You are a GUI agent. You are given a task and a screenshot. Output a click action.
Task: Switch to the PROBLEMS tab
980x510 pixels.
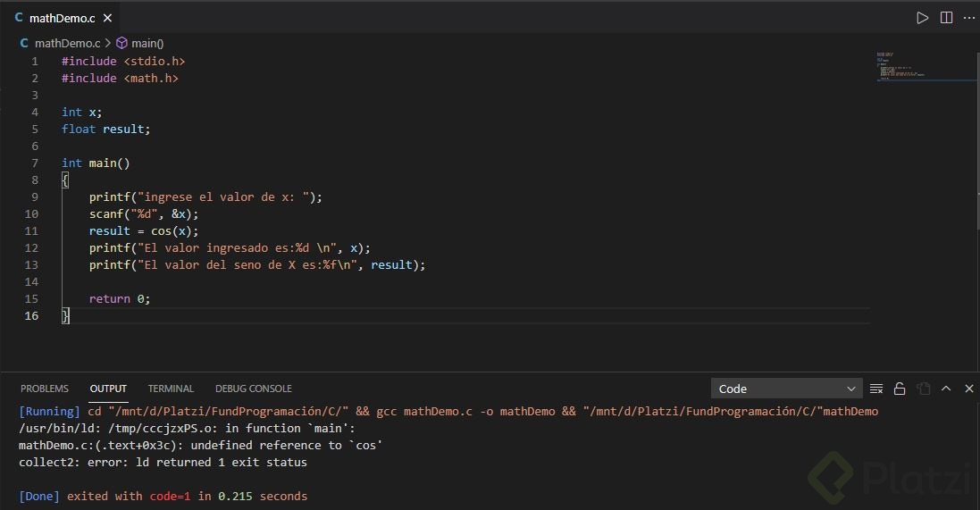[45, 389]
